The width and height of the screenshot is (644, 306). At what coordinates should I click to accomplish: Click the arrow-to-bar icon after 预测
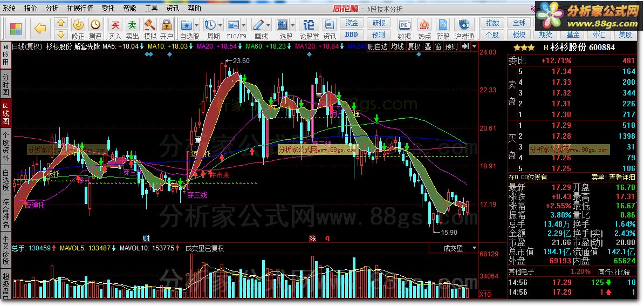pyautogui.click(x=465, y=46)
